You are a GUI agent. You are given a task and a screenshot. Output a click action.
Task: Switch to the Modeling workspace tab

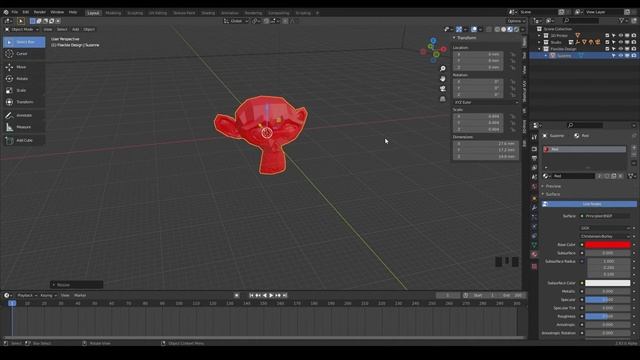[x=113, y=13]
